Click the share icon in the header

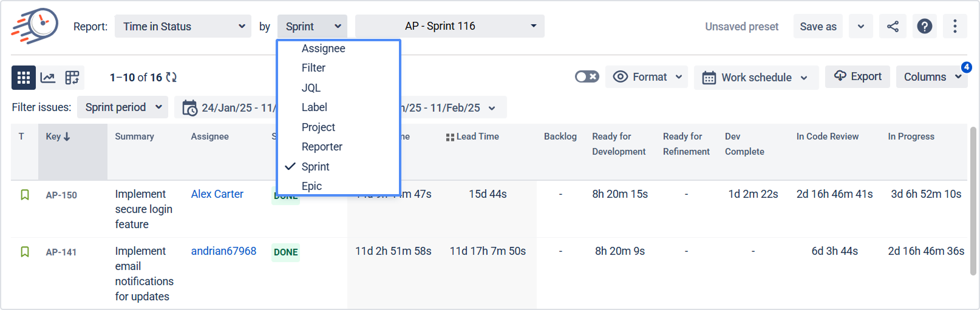(x=893, y=26)
